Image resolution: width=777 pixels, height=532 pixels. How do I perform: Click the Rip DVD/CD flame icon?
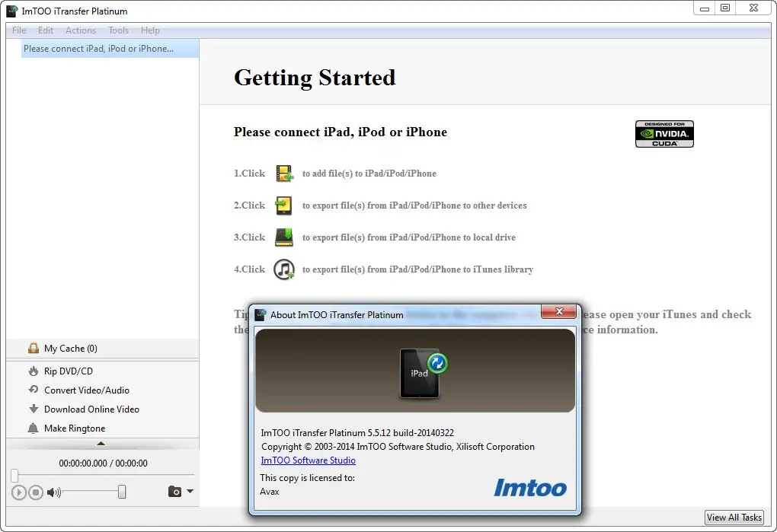(x=34, y=371)
